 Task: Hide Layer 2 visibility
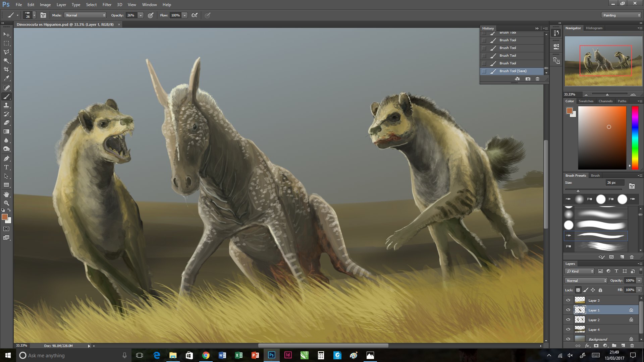[568, 320]
